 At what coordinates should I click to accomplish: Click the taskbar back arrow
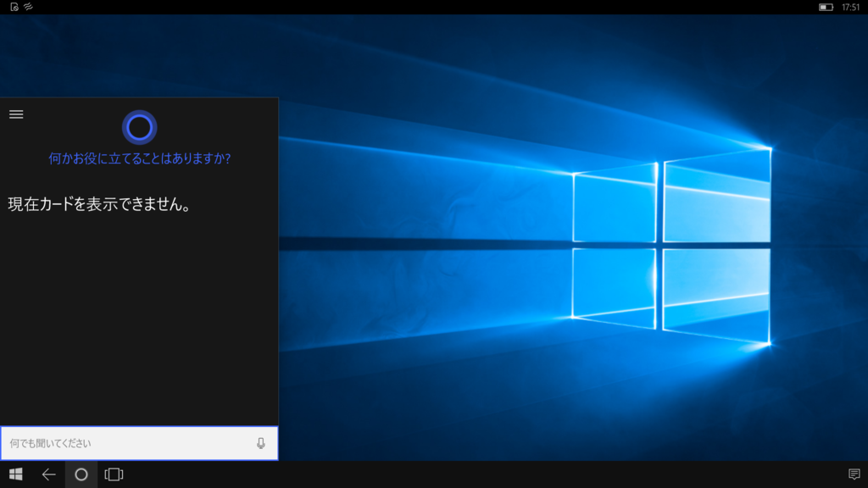click(x=48, y=474)
